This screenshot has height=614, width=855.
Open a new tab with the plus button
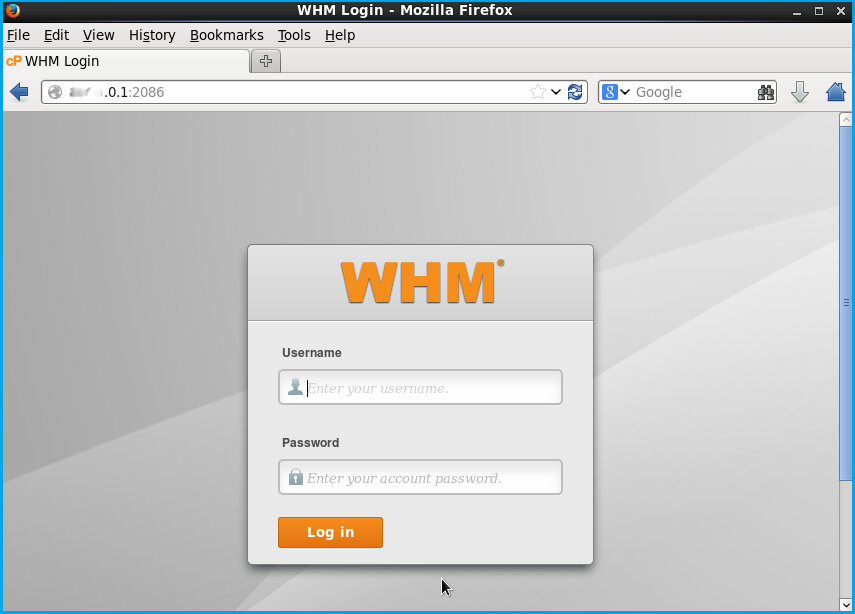point(266,61)
